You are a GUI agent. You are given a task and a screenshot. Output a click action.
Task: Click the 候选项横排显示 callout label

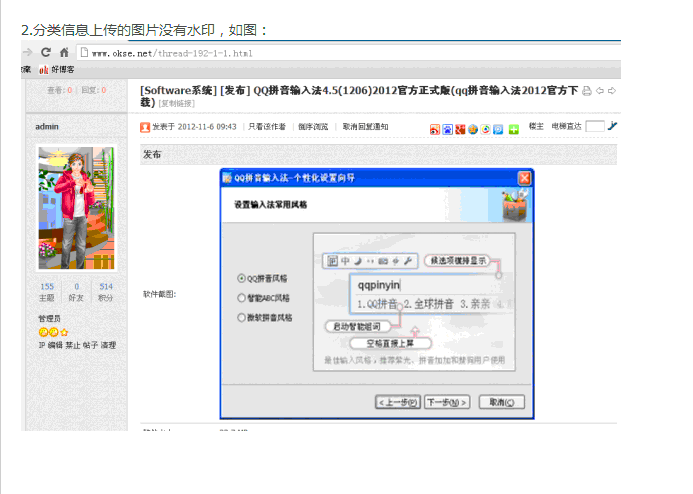(x=458, y=261)
